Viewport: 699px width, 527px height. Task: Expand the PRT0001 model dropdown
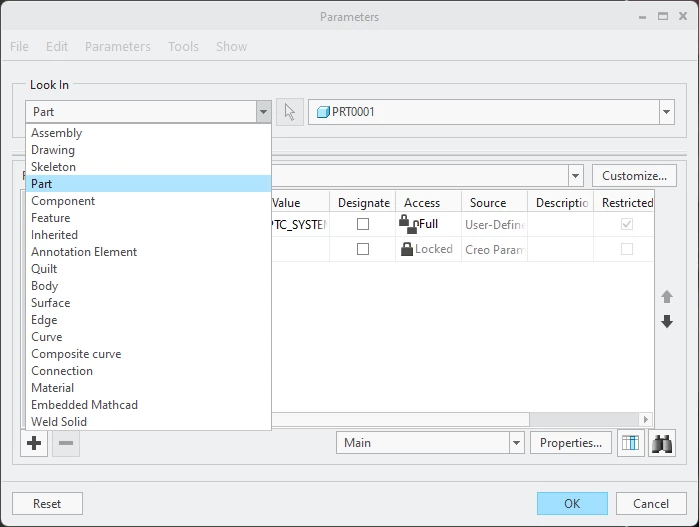(666, 112)
